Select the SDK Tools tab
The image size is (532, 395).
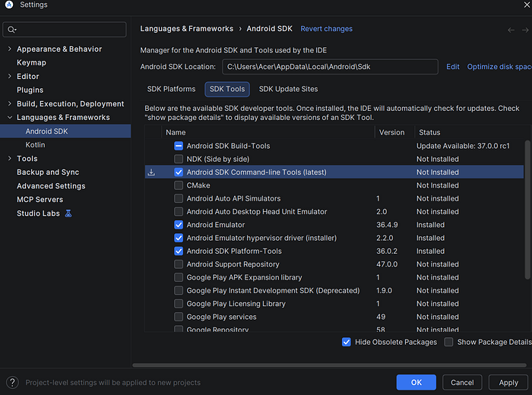(x=227, y=89)
